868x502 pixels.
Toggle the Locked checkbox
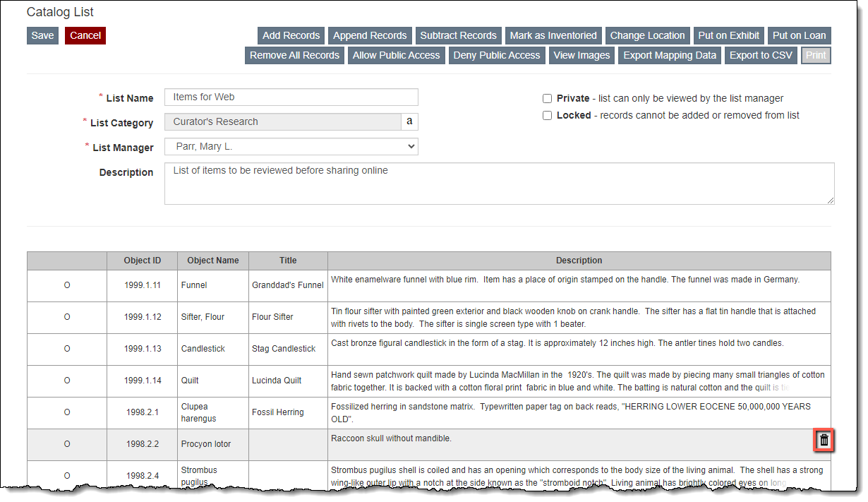(x=547, y=116)
